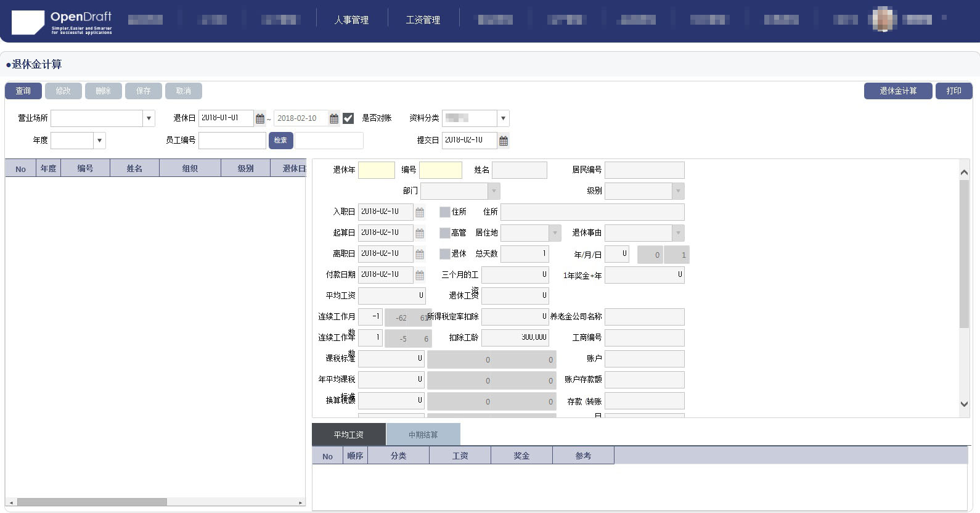Screen dimensions: 980x513
Task: Open calendar icon next to 离职日
Action: pos(420,255)
